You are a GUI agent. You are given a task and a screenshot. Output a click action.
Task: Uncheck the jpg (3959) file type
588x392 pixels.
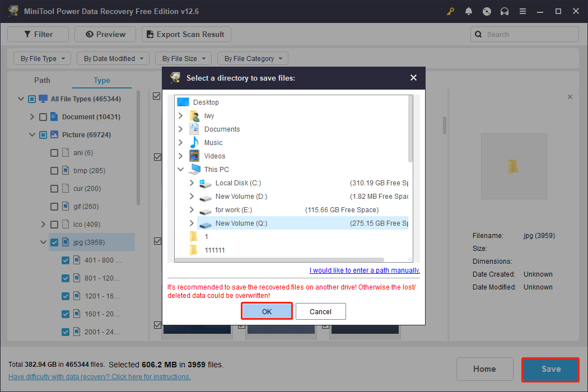[54, 242]
